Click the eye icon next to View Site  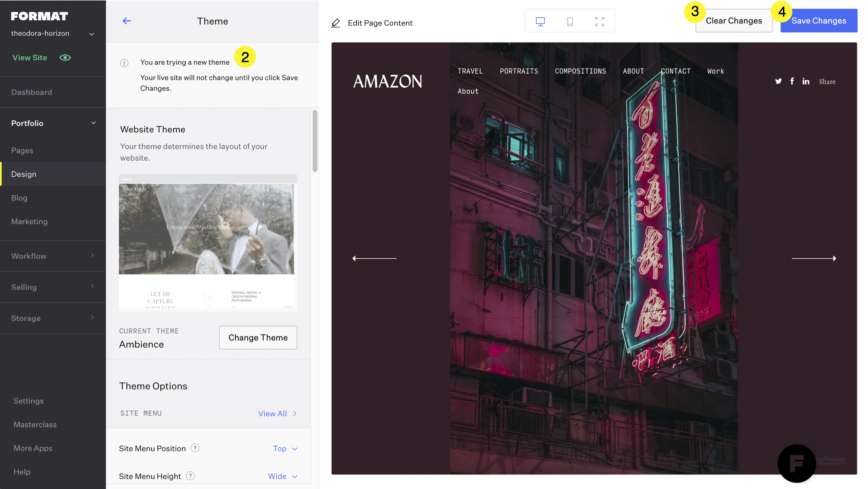coord(65,58)
